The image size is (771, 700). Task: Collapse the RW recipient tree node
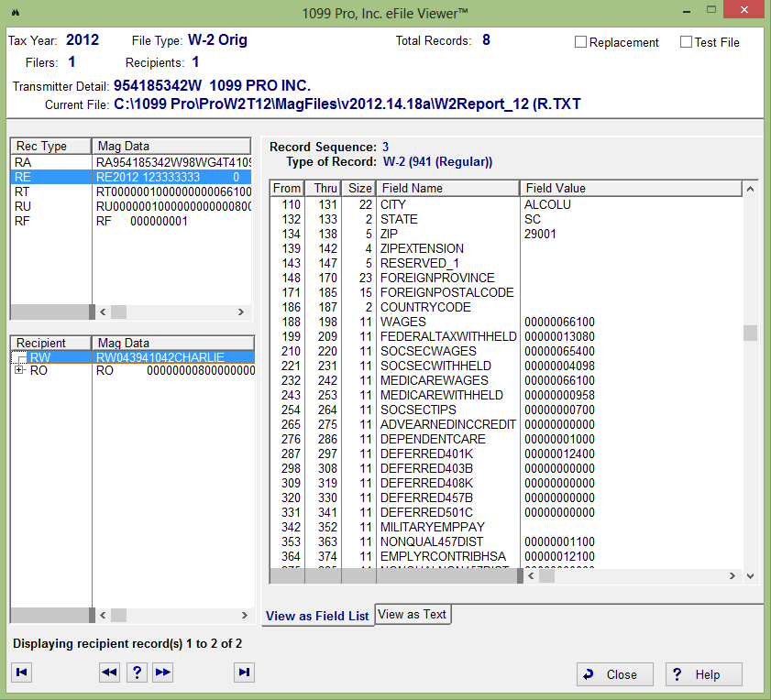(x=19, y=357)
